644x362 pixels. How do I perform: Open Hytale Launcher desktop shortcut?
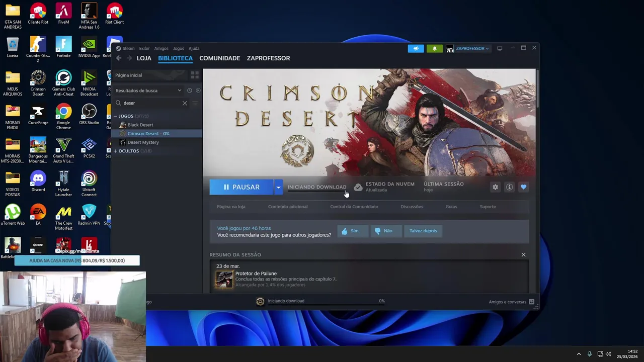tap(63, 184)
